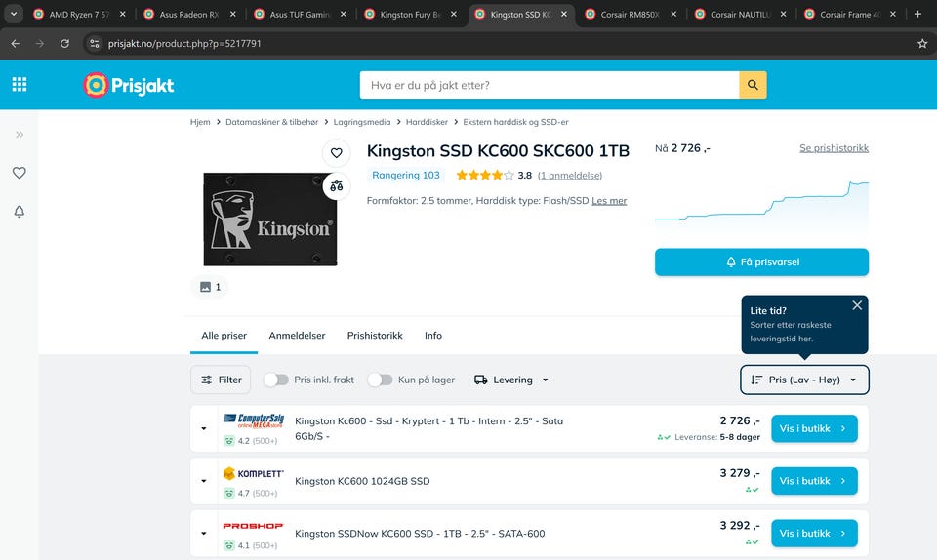This screenshot has width=937, height=560.
Task: Close the Corsair Frame tab
Action: point(893,14)
